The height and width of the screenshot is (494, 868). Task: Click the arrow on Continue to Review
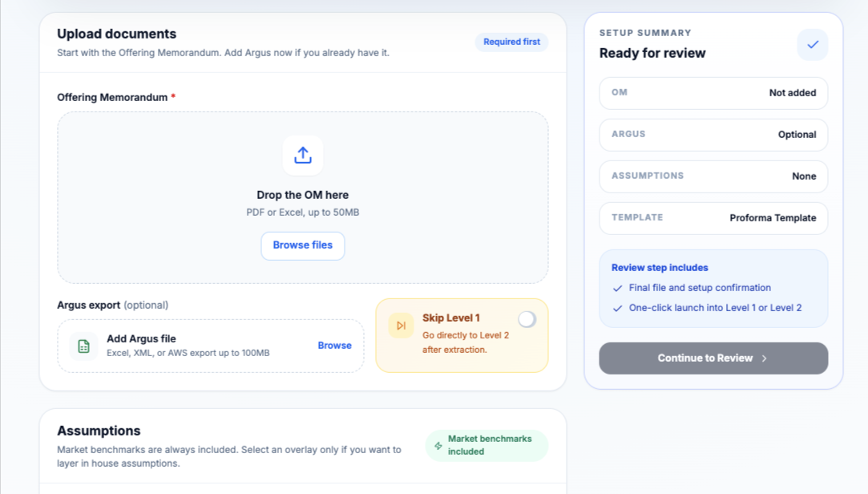click(x=765, y=358)
